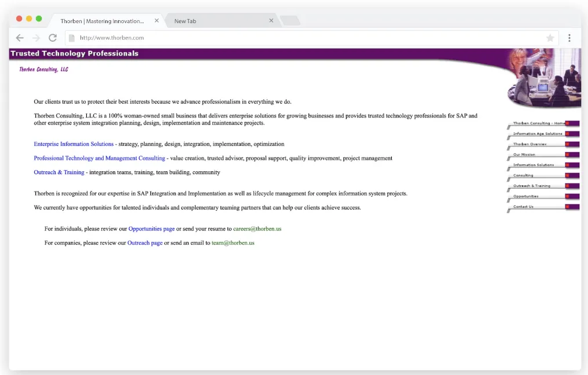Follow the Professional Technology and Management Consulting link
The width and height of the screenshot is (588, 375).
point(100,158)
